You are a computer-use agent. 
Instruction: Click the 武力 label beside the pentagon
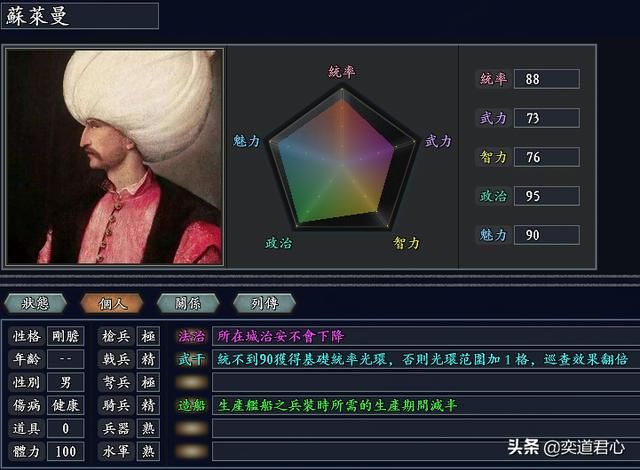click(x=438, y=141)
